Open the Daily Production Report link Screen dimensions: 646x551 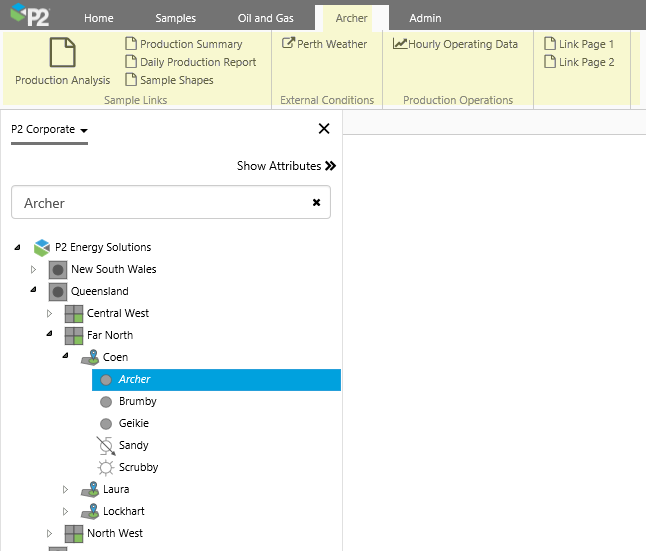(x=197, y=62)
